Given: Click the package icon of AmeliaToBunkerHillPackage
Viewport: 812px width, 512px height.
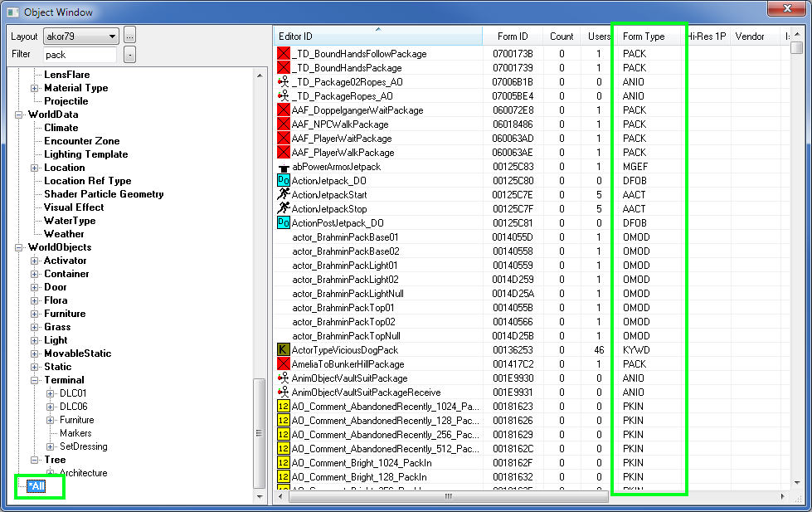Looking at the screenshot, I should point(284,363).
